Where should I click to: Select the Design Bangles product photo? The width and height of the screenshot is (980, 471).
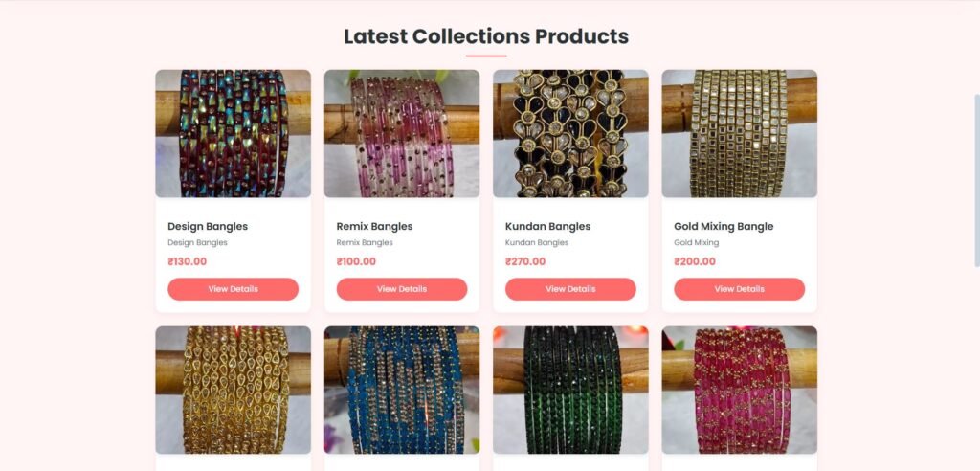pyautogui.click(x=234, y=133)
